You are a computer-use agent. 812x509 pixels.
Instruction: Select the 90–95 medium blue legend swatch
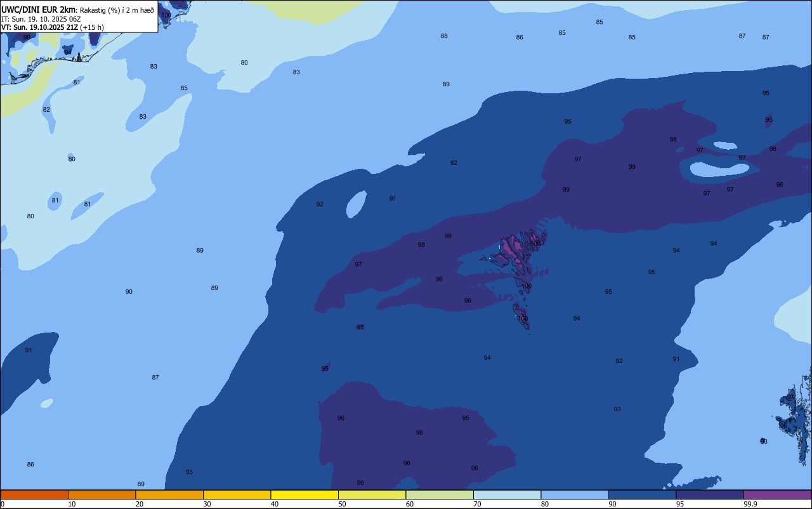(642, 494)
